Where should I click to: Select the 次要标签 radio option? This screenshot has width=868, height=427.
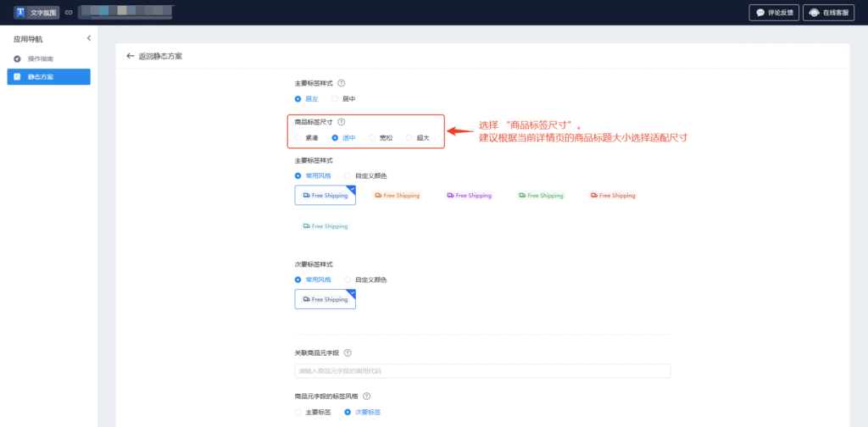click(348, 412)
